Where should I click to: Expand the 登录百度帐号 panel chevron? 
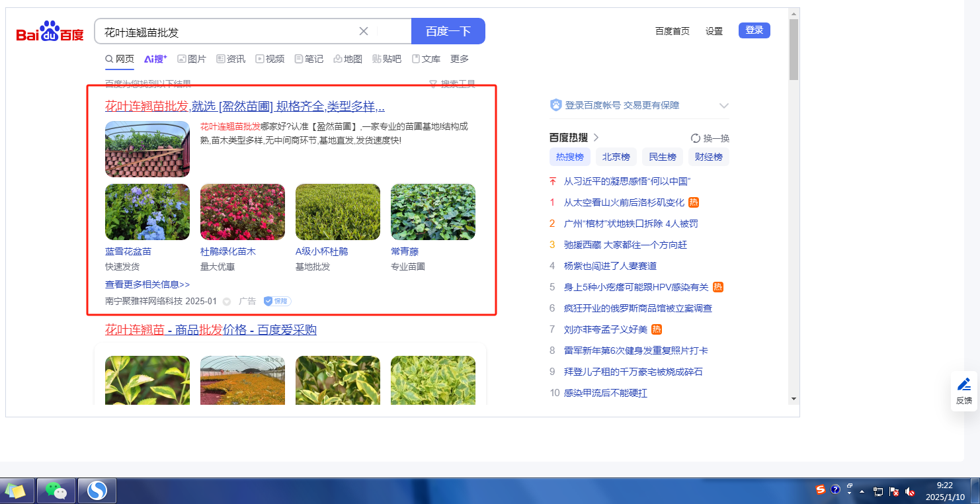[x=723, y=106]
